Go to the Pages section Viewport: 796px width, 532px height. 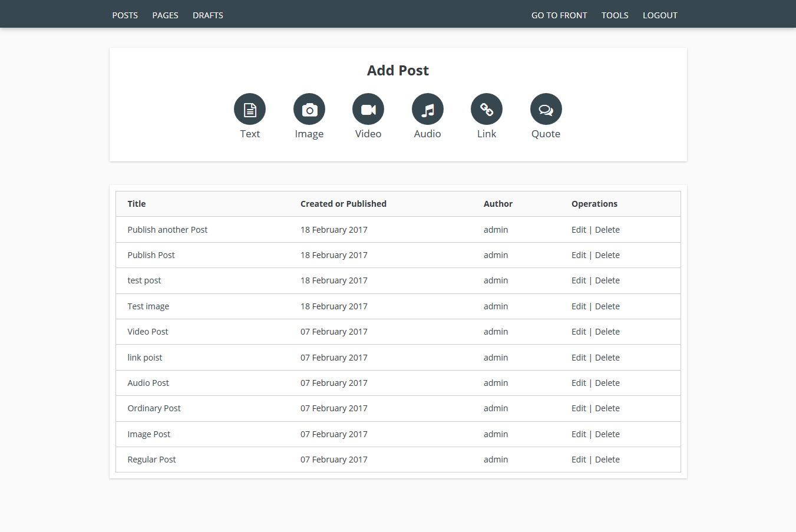coord(165,15)
